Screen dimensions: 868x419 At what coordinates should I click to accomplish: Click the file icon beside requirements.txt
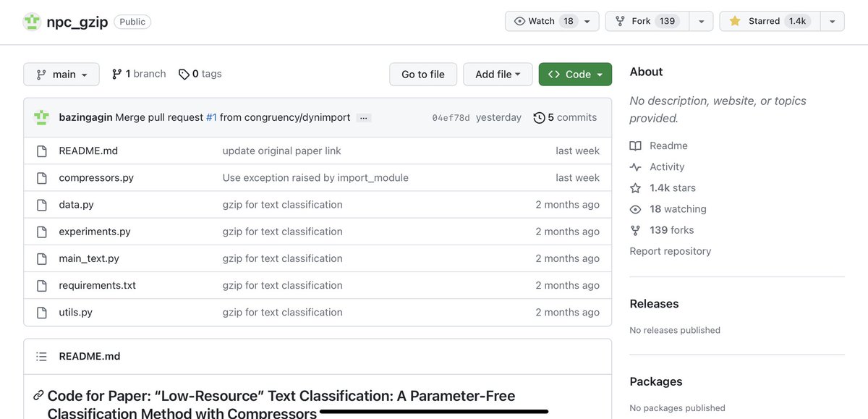tap(41, 285)
